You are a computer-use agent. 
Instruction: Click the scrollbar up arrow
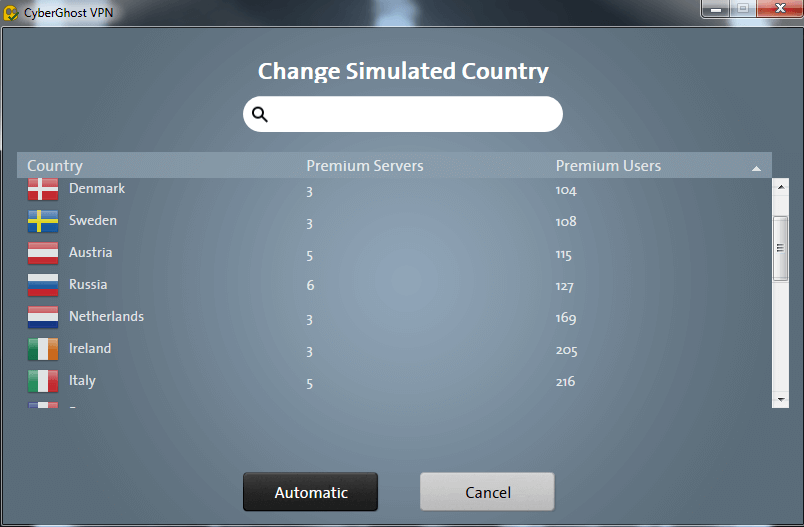(x=781, y=186)
